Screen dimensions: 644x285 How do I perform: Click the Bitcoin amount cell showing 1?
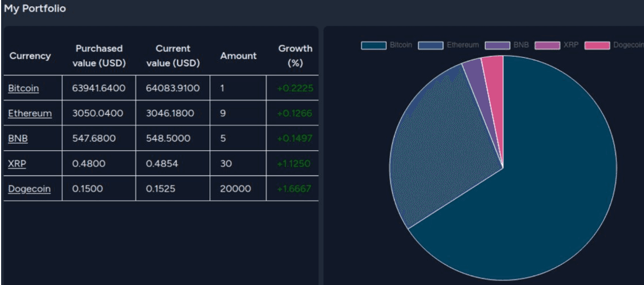222,88
